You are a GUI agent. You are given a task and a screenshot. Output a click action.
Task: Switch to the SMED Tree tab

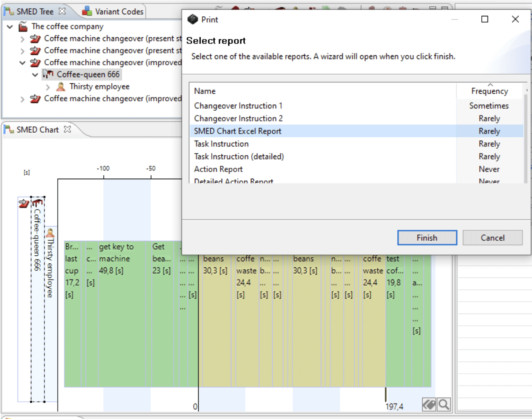35,12
